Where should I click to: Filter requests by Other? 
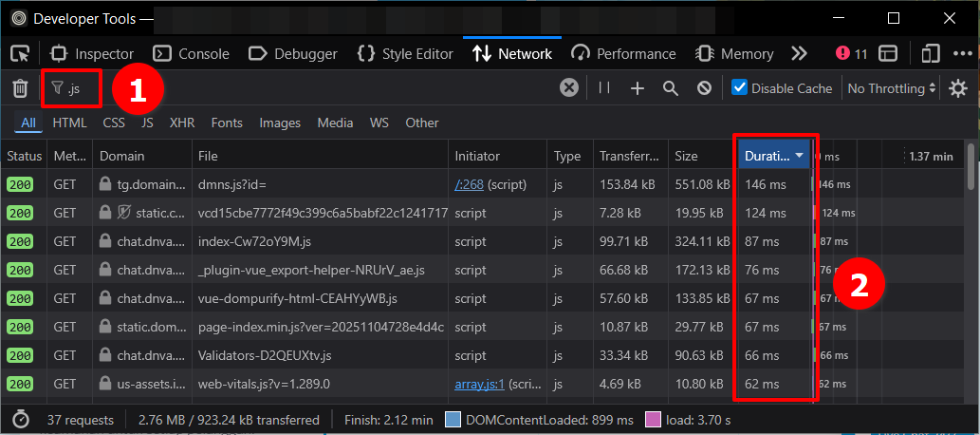pos(422,123)
